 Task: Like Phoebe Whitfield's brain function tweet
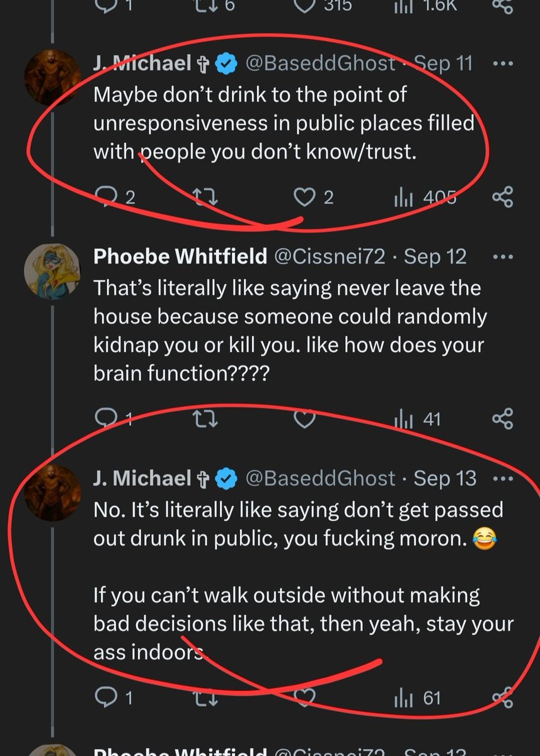(304, 419)
